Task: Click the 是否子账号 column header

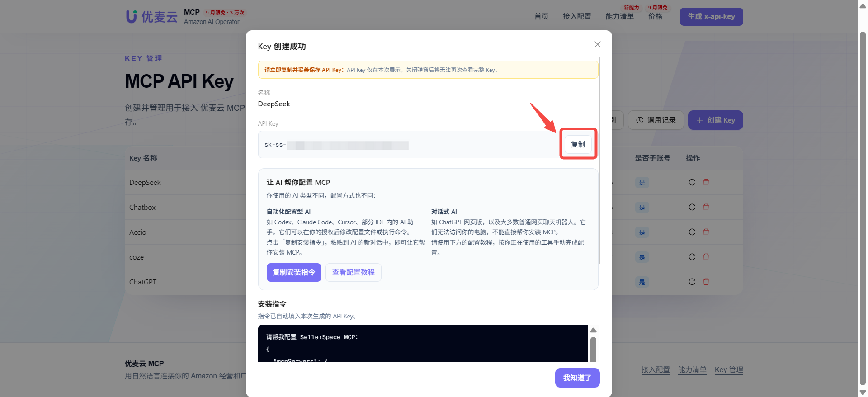Action: point(652,158)
